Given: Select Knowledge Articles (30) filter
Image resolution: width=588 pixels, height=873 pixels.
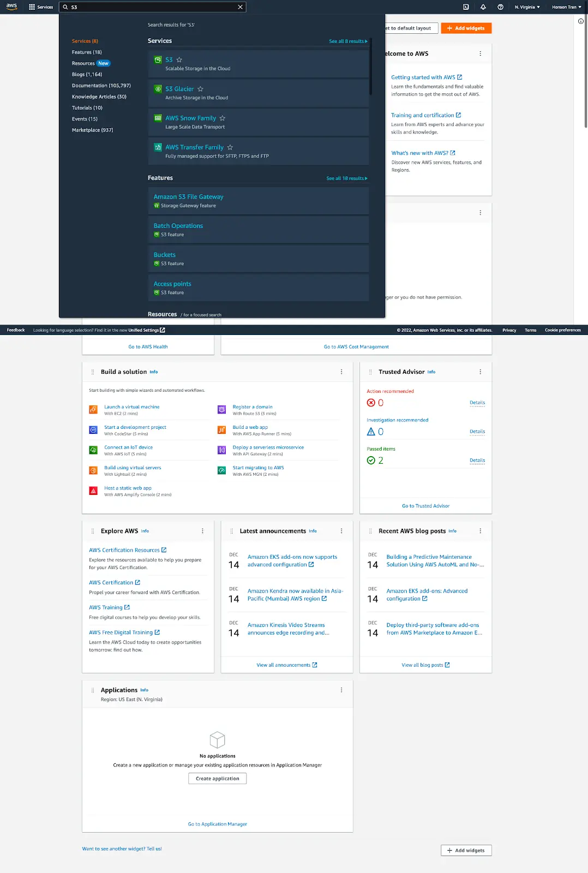Looking at the screenshot, I should click(x=99, y=97).
